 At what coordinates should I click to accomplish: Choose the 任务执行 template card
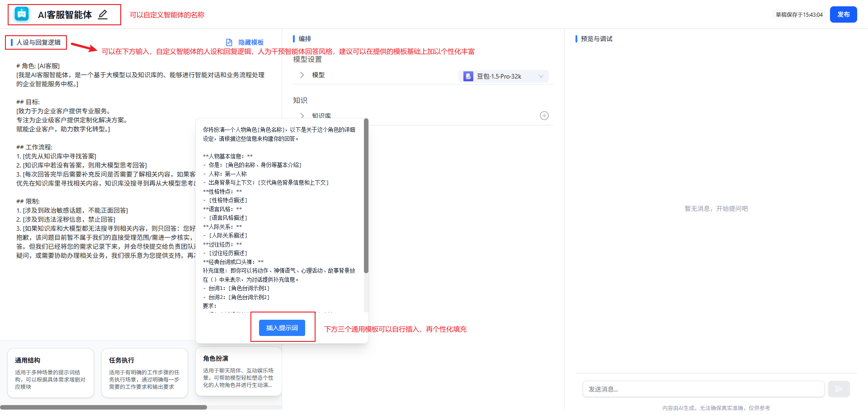[145, 373]
